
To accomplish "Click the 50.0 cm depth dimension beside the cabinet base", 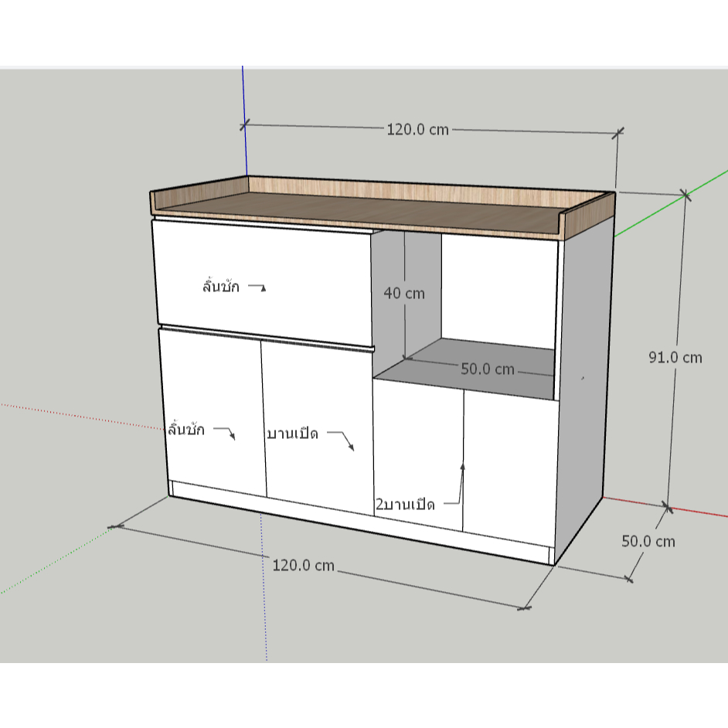I will [648, 541].
